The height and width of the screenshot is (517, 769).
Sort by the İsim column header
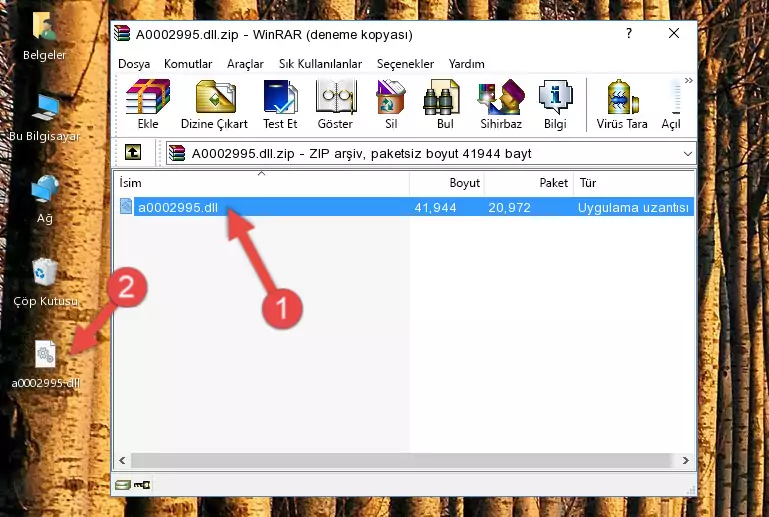coord(262,183)
